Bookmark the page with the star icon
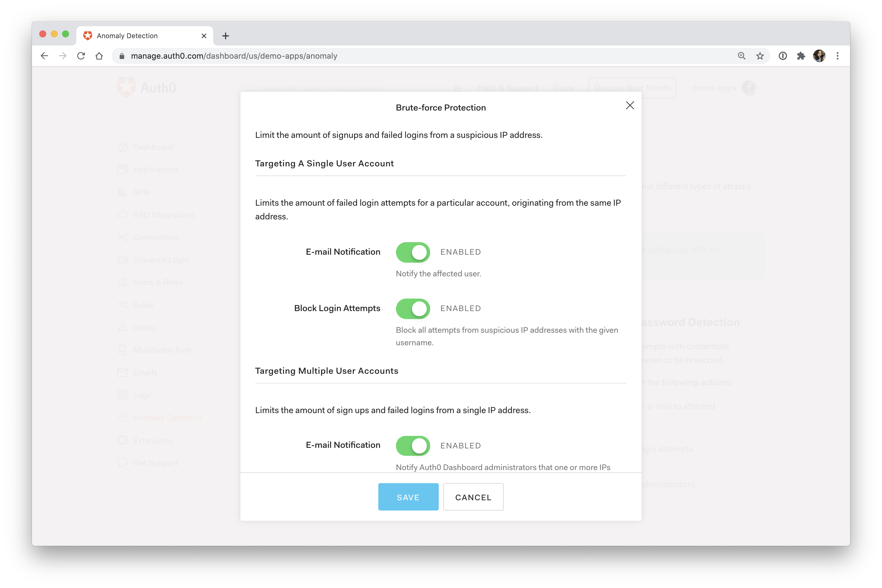Screen dimensions: 882x588 pyautogui.click(x=760, y=56)
